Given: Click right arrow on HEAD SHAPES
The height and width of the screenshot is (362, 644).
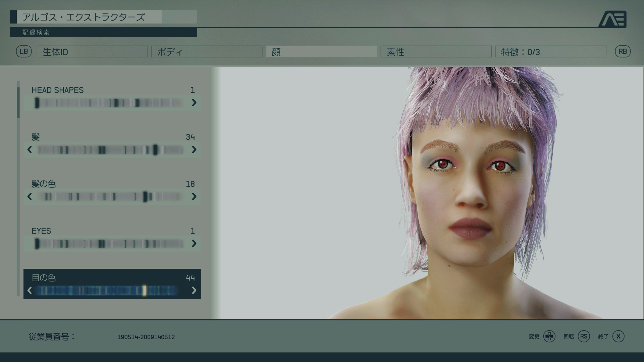Looking at the screenshot, I should pyautogui.click(x=194, y=103).
